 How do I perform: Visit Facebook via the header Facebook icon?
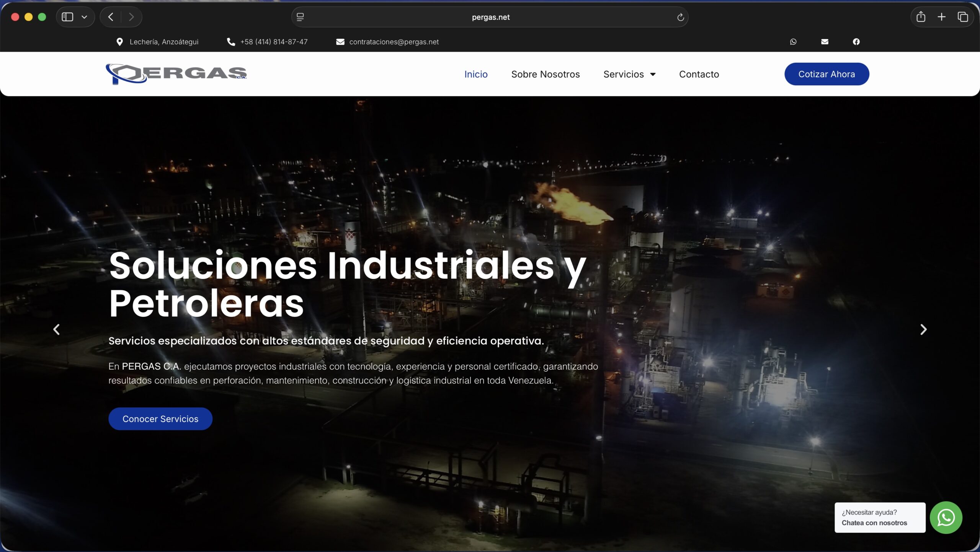click(x=856, y=42)
